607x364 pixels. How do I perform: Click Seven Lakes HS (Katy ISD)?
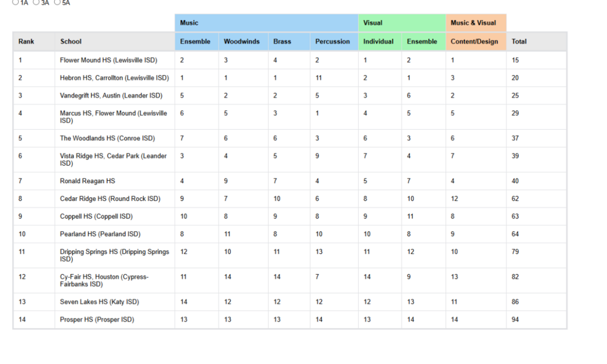[x=100, y=302]
